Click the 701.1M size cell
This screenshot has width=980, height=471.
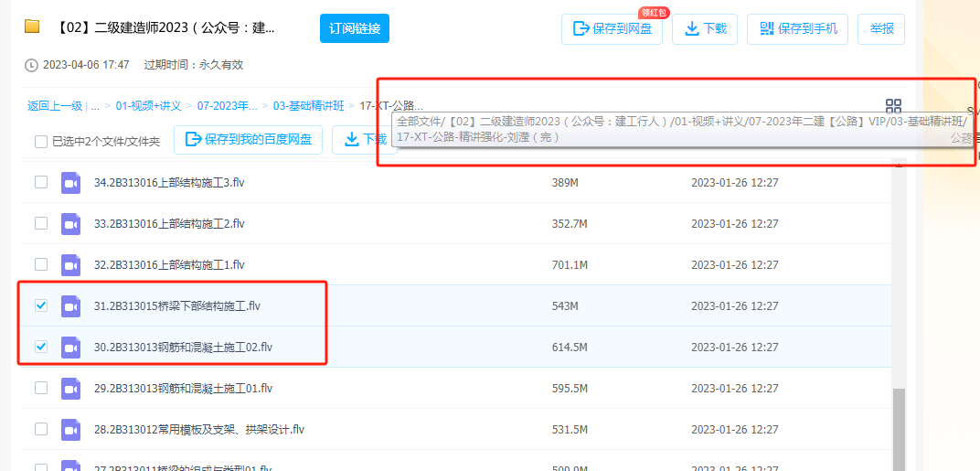[x=570, y=264]
